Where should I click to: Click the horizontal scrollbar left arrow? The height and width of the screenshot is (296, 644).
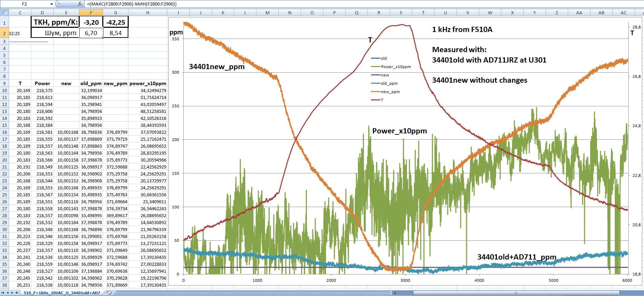coord(395,293)
